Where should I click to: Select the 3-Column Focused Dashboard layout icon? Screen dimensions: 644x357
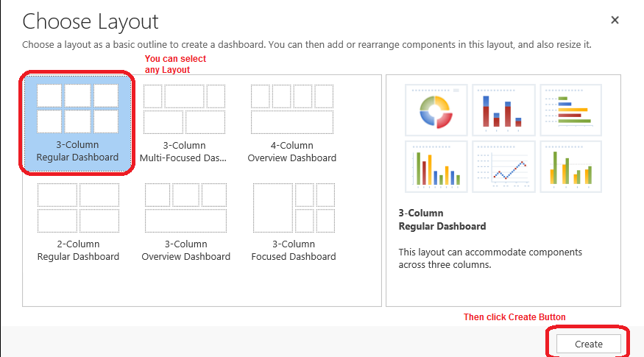pyautogui.click(x=294, y=208)
